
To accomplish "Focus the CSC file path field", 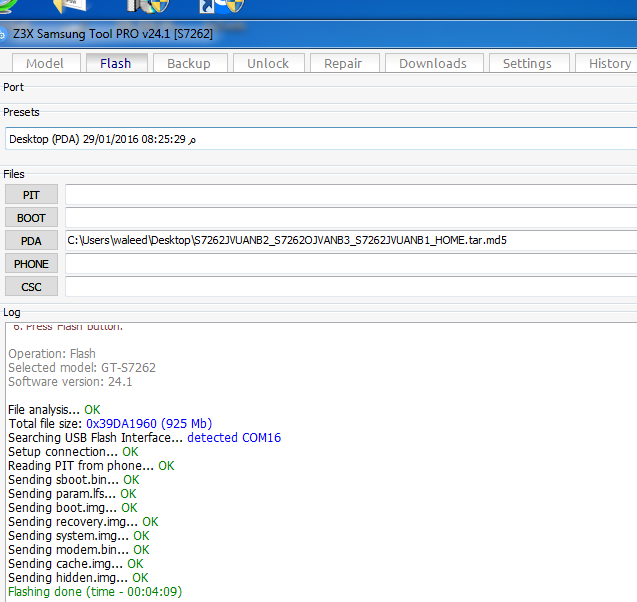I will [x=351, y=286].
